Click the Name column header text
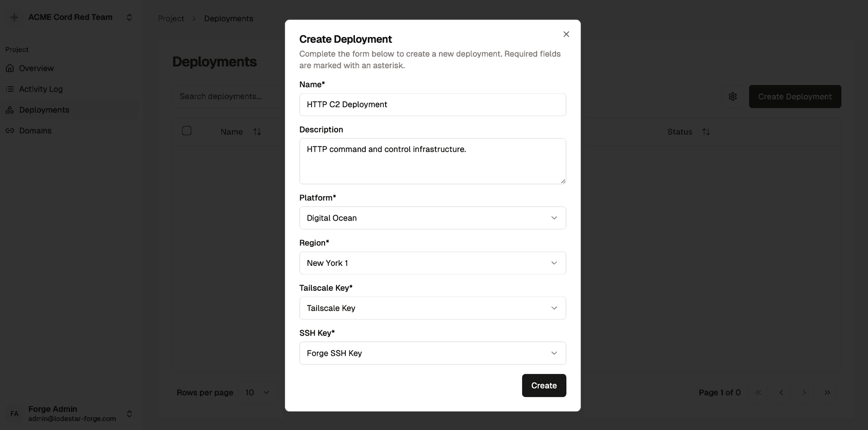 pos(231,132)
